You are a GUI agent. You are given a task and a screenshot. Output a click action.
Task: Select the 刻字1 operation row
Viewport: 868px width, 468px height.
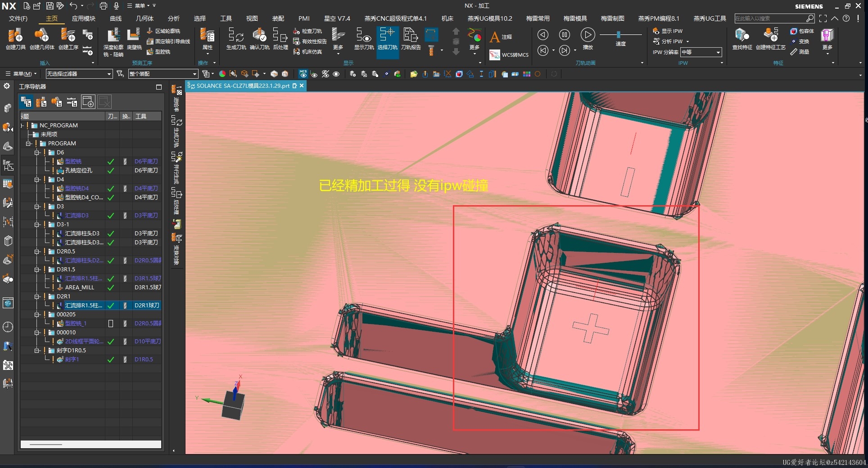(x=90, y=360)
